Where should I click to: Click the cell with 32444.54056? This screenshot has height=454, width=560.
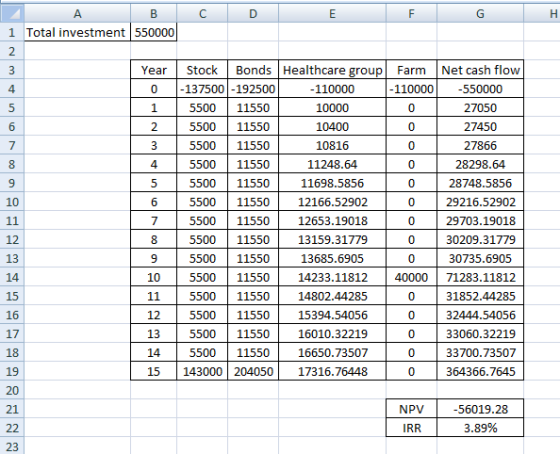click(480, 315)
